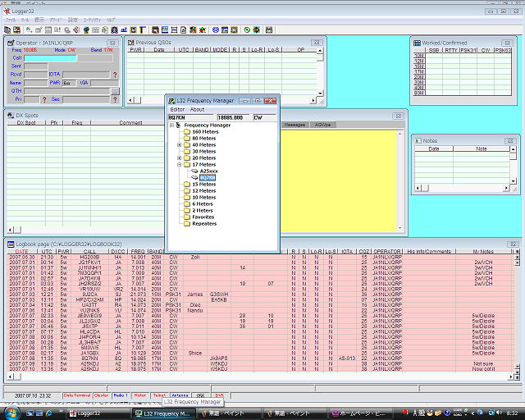Click the Notes panel scroll-up arrow
Screen dimensions: 525x420
click(513, 149)
